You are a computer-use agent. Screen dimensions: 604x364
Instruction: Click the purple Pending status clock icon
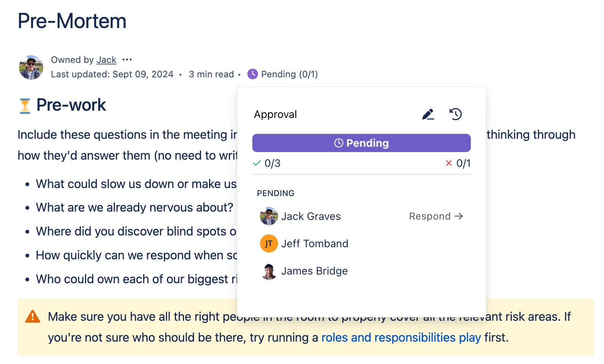tap(252, 74)
